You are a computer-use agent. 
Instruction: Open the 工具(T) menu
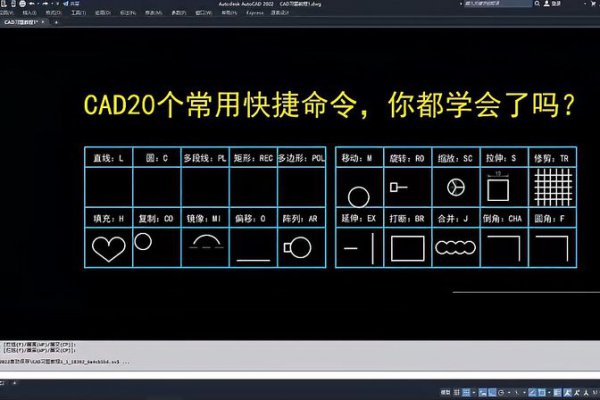[x=78, y=13]
